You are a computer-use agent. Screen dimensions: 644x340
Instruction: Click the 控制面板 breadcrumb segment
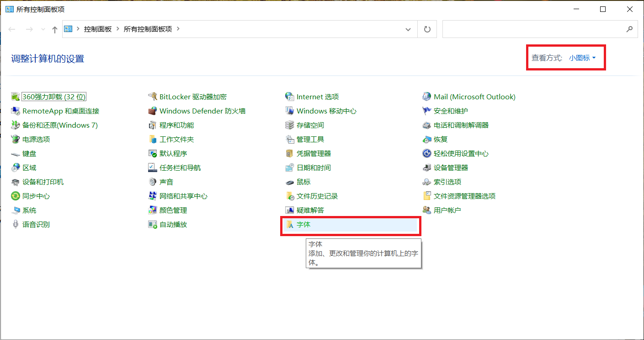click(x=98, y=29)
